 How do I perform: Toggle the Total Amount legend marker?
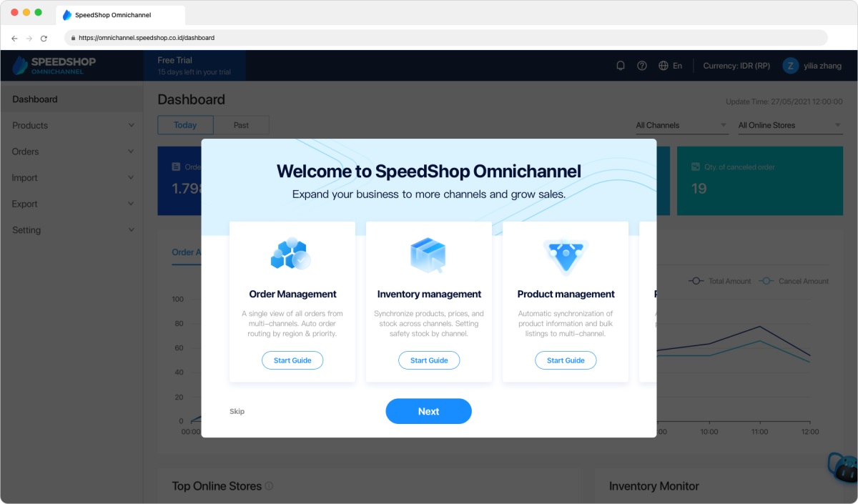(696, 281)
